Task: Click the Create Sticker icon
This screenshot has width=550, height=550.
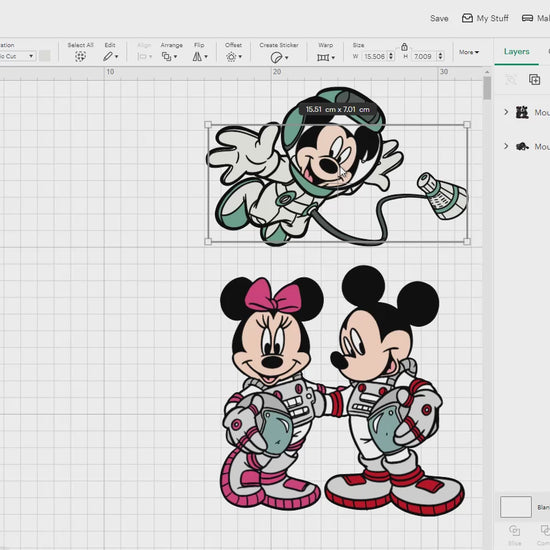Action: tap(276, 57)
